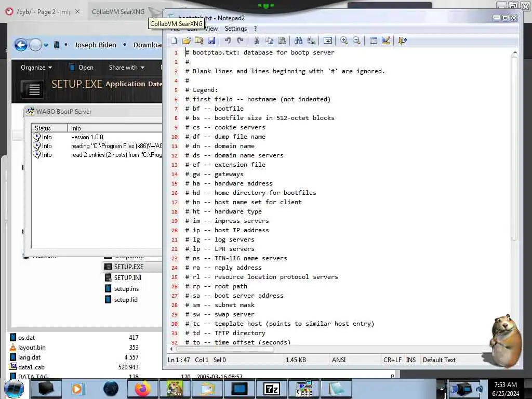Save the file with the floppy icon
Viewport: 532px width, 399px height.
[211, 41]
